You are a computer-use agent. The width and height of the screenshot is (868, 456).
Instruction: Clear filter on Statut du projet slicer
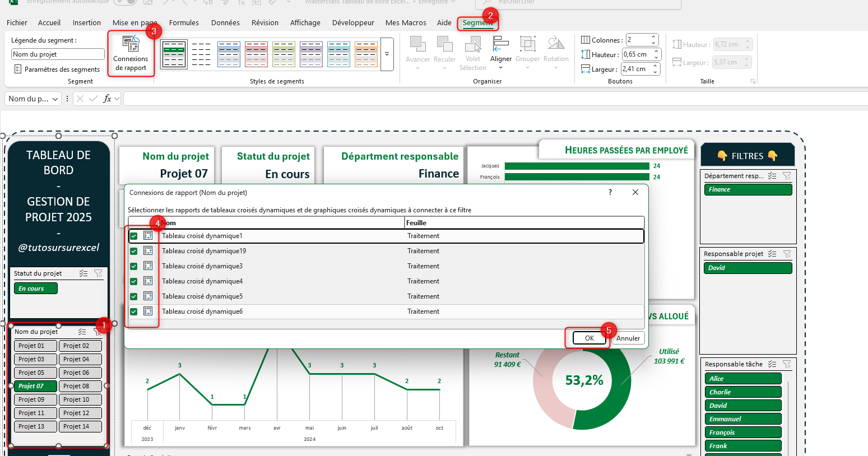click(x=99, y=273)
